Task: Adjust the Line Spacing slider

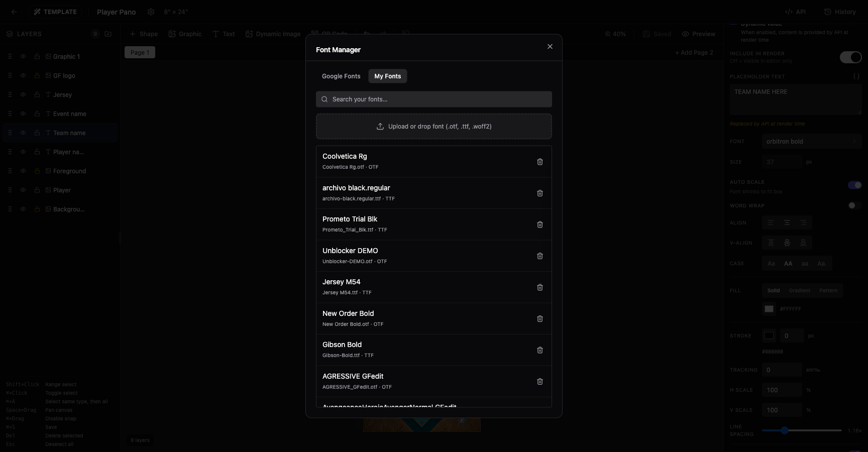Action: pyautogui.click(x=802, y=430)
